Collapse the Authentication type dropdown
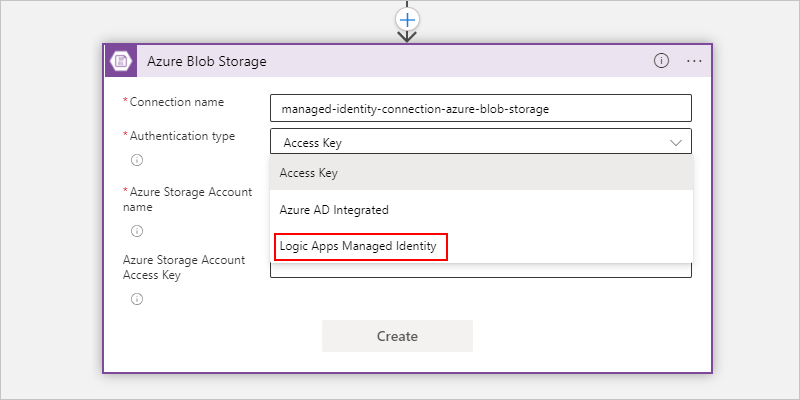Image resolution: width=800 pixels, height=400 pixels. (x=676, y=142)
